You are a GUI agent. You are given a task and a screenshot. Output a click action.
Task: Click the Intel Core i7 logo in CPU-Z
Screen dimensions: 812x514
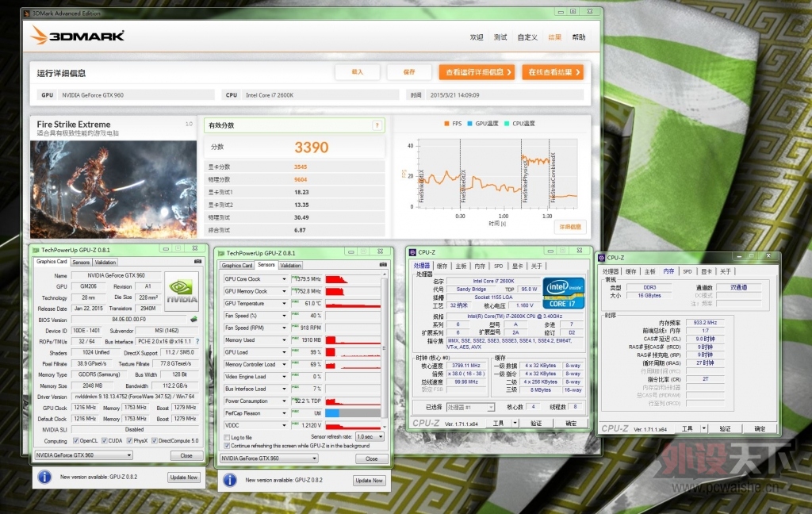pos(564,292)
